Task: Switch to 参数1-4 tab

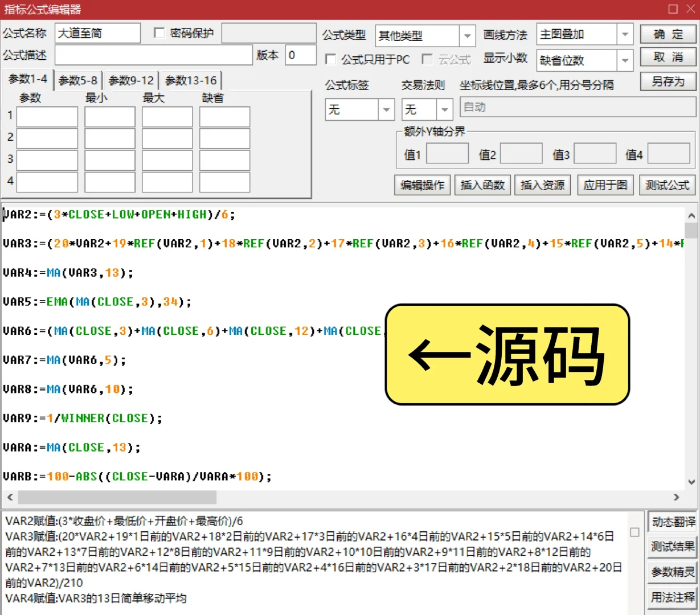Action: (x=27, y=79)
